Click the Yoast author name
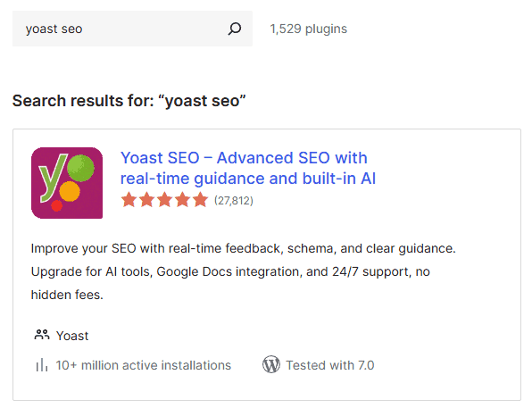 point(72,336)
